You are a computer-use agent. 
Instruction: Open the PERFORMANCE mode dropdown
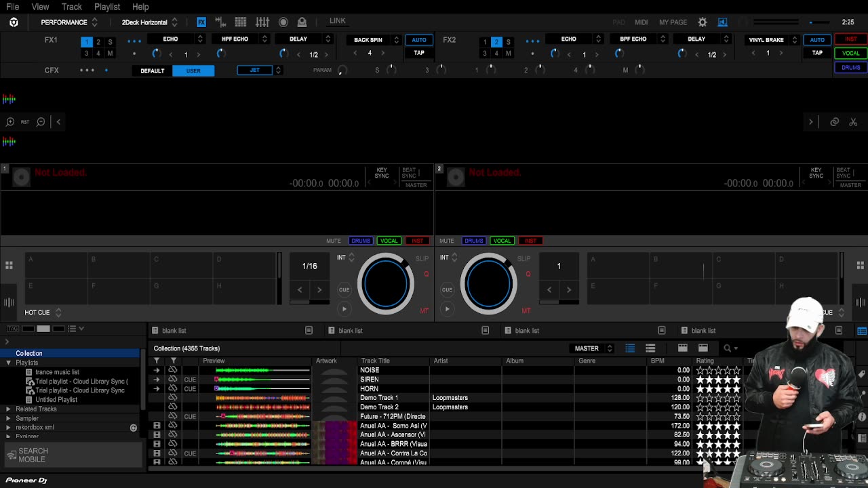point(68,22)
